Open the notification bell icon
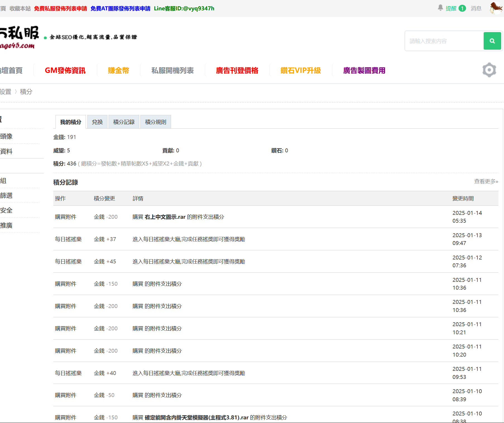 pos(440,8)
